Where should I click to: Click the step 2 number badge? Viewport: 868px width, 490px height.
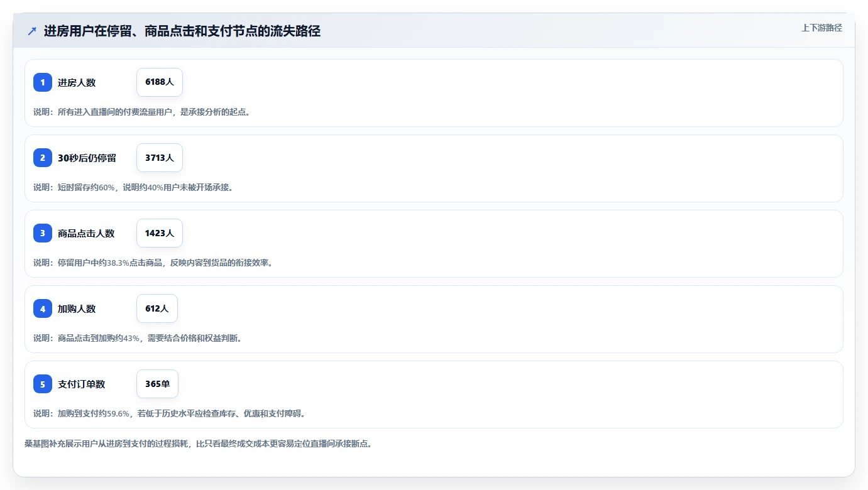[x=43, y=158]
